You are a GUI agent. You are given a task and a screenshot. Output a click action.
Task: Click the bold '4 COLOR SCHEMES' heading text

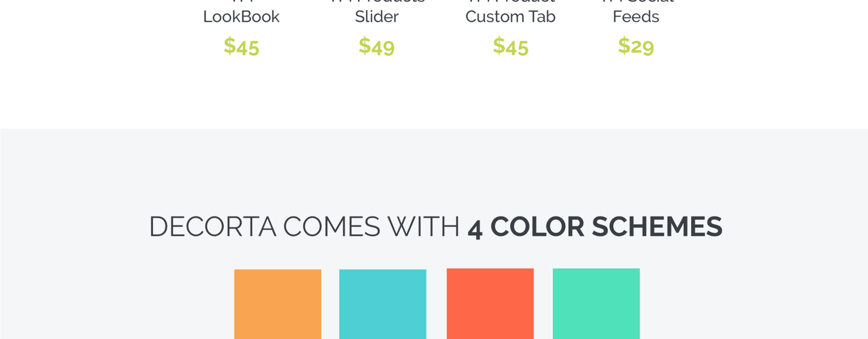tap(595, 227)
